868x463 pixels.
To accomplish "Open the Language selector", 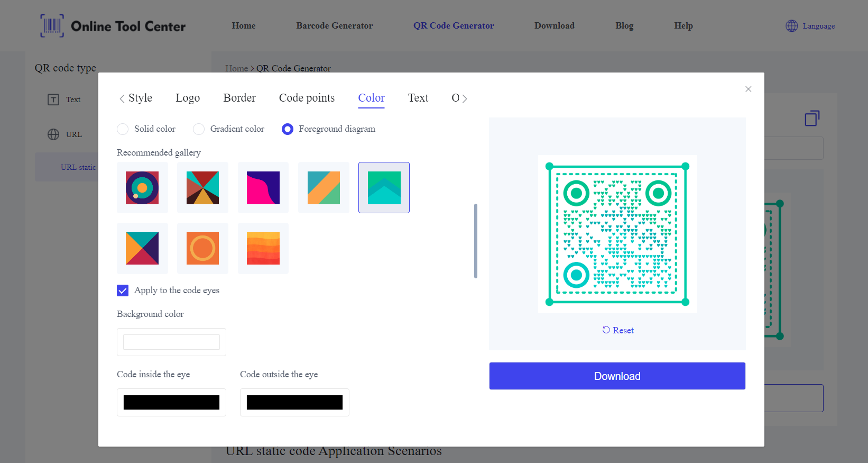I will tap(810, 26).
